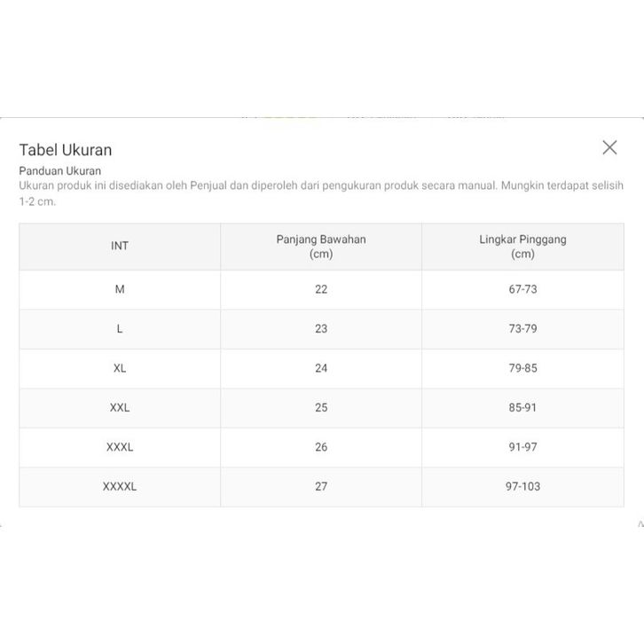Close the Tabel Ukuran size chart

pos(609,148)
